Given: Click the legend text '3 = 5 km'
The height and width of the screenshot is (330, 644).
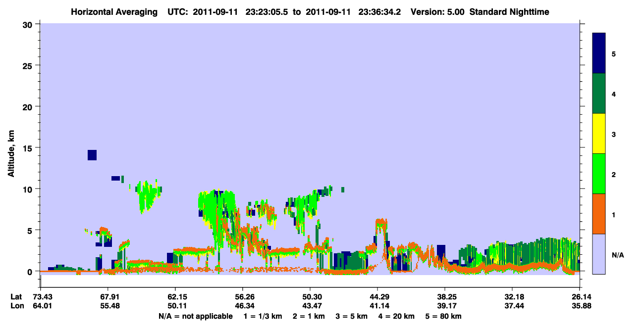Looking at the screenshot, I should [x=352, y=316].
